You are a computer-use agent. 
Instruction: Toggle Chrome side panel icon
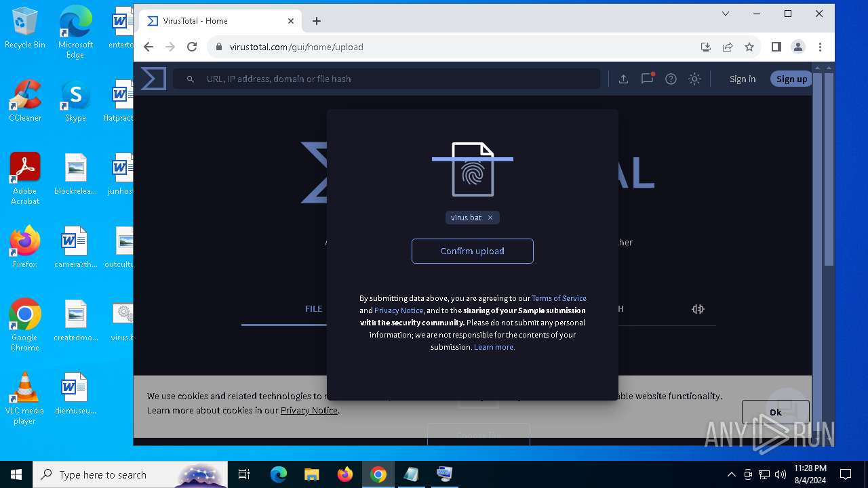click(776, 47)
